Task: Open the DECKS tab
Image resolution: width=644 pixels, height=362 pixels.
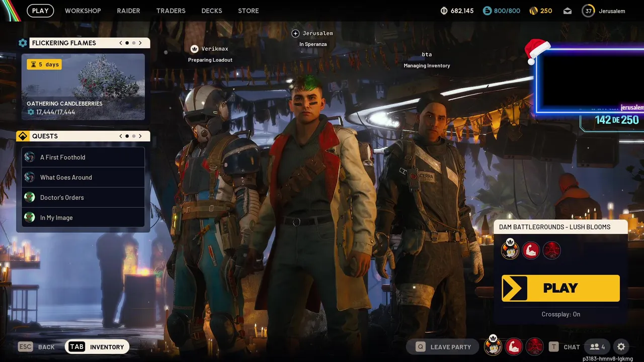Action: click(x=212, y=11)
